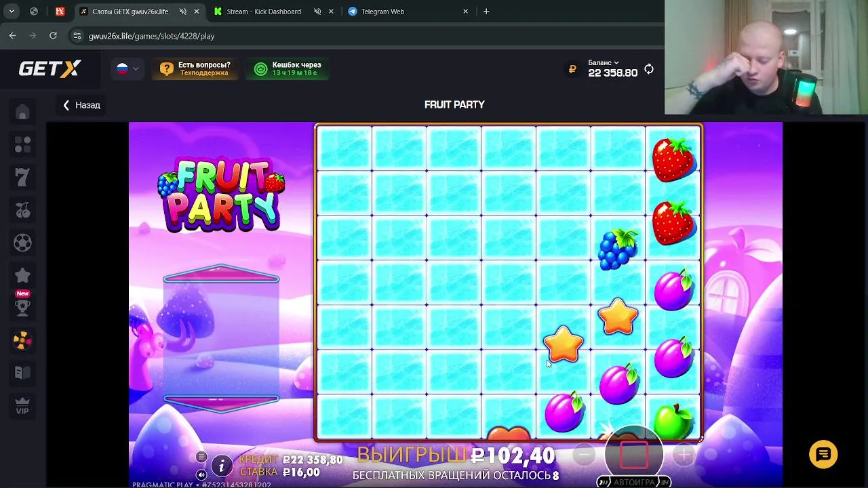
Task: Open the globe pinned browser tab
Action: [34, 12]
